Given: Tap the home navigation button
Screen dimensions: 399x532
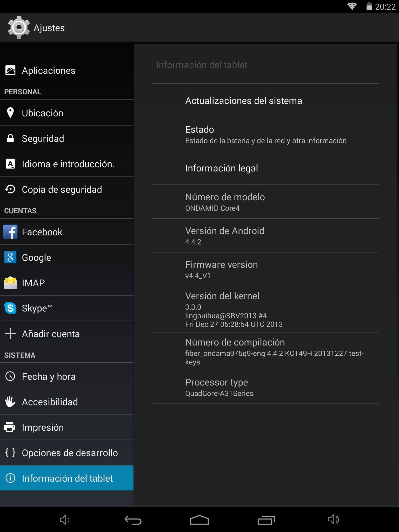Looking at the screenshot, I should tap(199, 520).
